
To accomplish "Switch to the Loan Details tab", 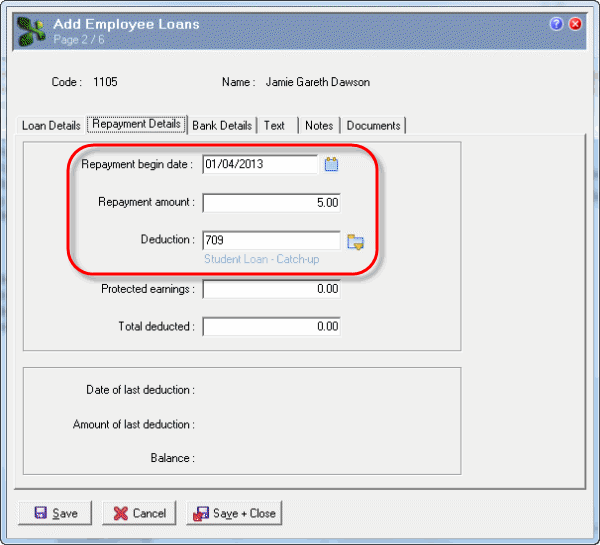I will click(51, 126).
